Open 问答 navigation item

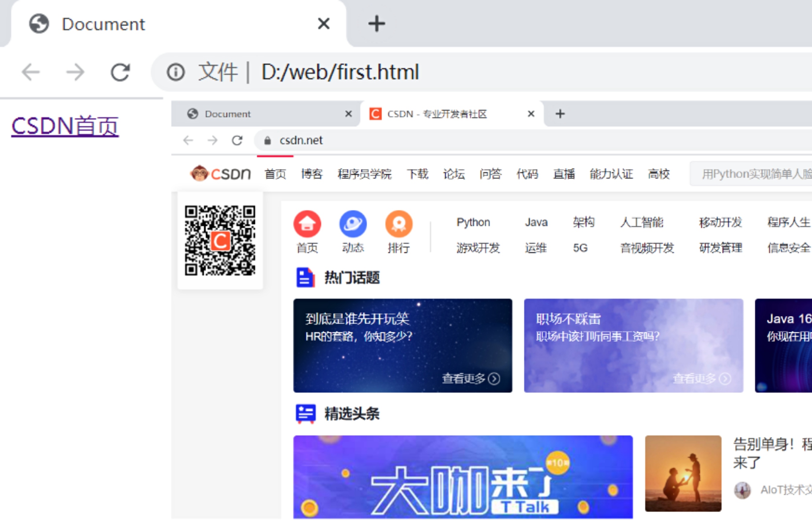click(490, 174)
